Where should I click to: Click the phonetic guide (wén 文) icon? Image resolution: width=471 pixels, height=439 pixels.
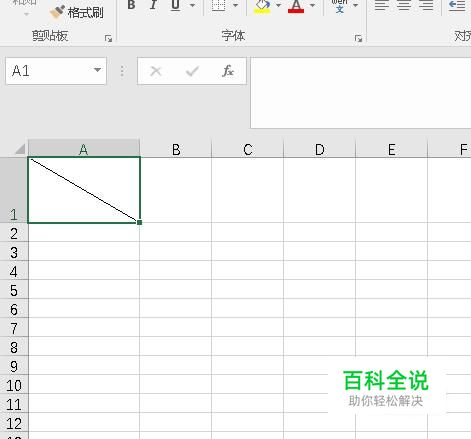click(x=339, y=6)
